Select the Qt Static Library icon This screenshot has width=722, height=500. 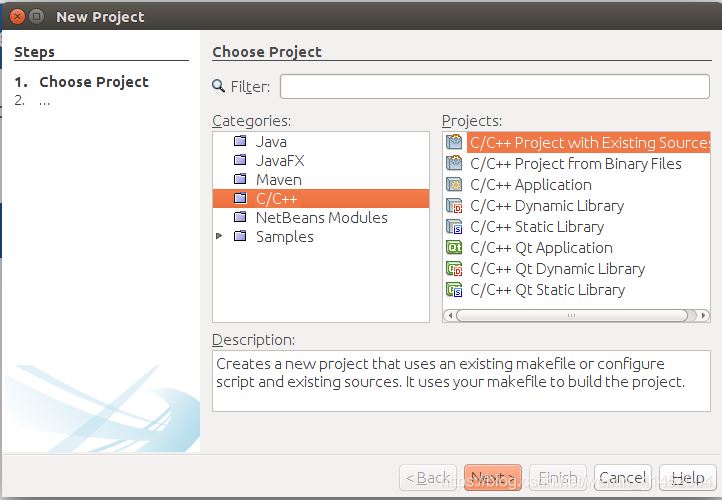[454, 290]
